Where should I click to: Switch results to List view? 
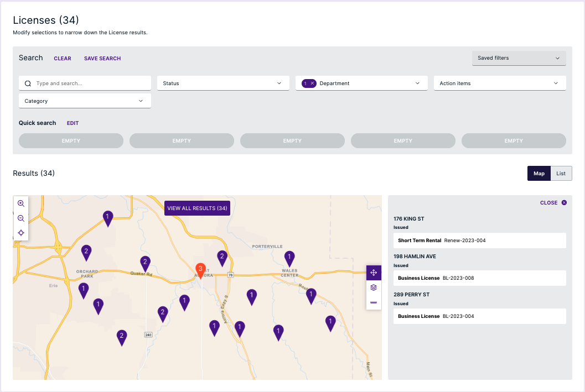pyautogui.click(x=561, y=174)
